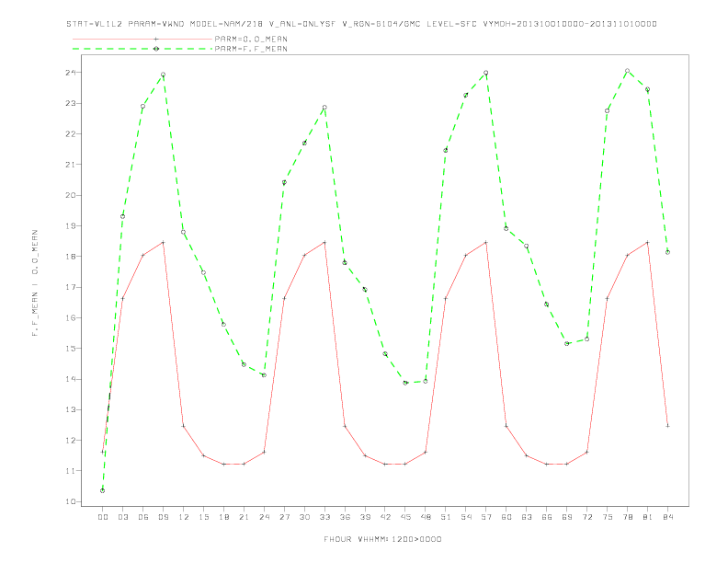Click the x-axis tick label 27
This screenshot has height=563, width=728.
point(284,517)
